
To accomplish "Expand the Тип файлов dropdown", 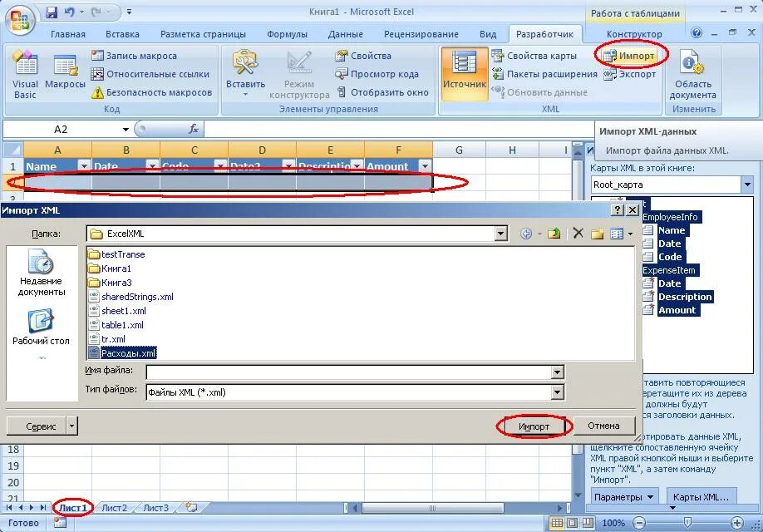I will coord(558,392).
